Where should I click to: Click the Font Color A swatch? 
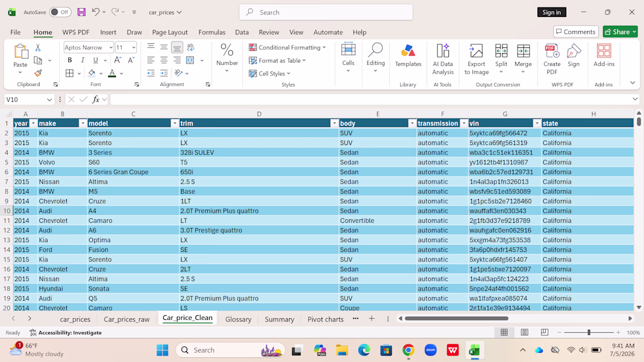(x=112, y=73)
